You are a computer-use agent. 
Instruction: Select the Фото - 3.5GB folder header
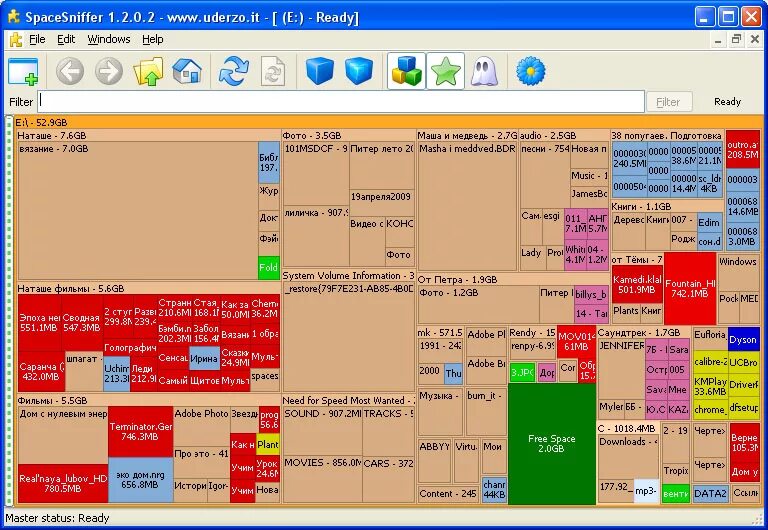348,135
